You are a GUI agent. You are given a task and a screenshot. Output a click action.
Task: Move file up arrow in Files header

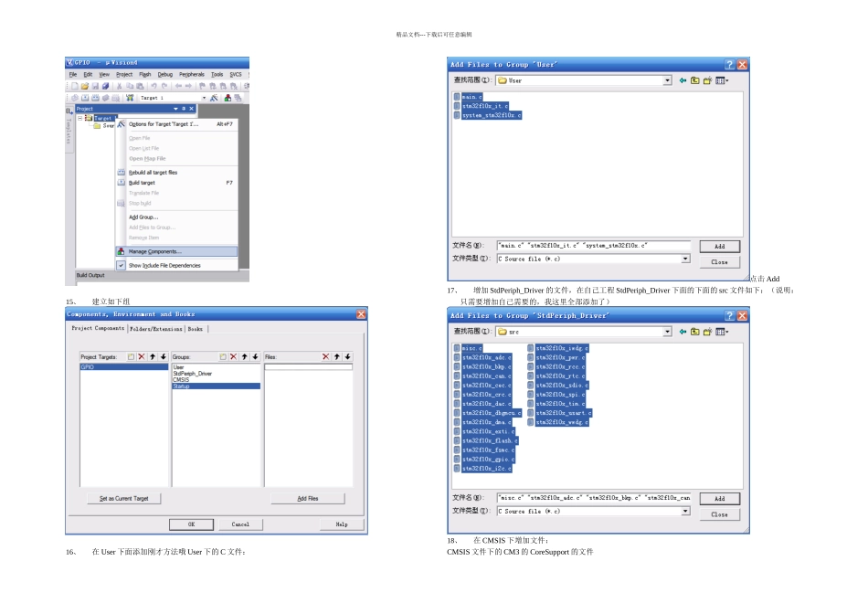point(337,357)
